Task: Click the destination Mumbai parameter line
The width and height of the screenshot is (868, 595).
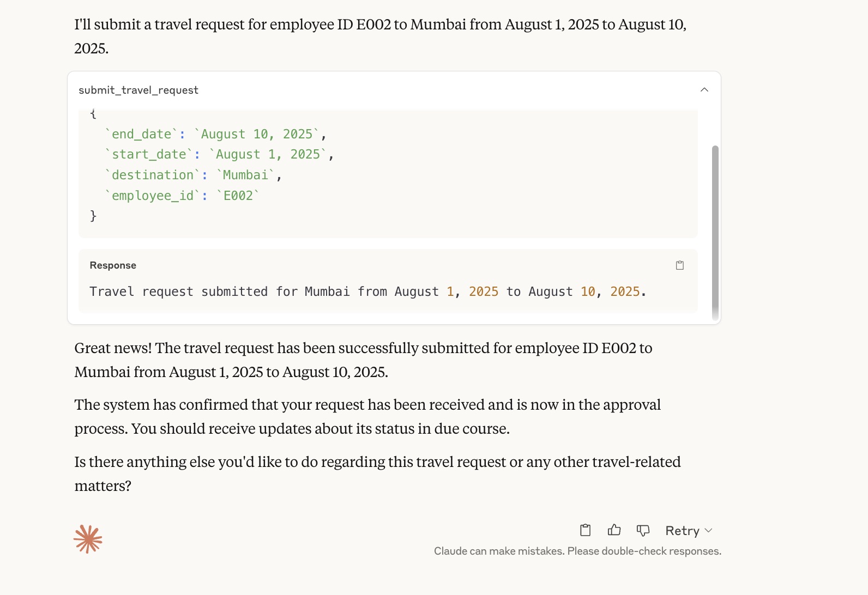Action: (194, 175)
